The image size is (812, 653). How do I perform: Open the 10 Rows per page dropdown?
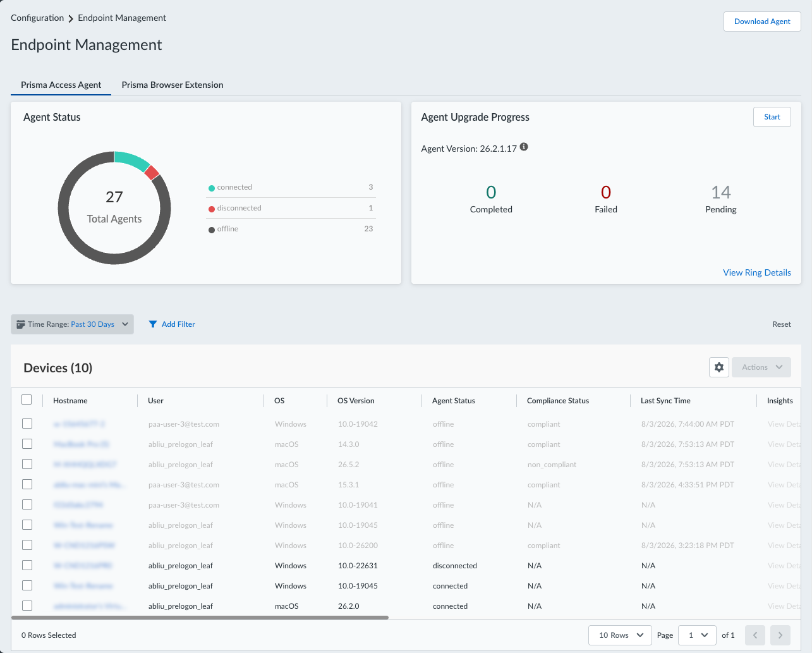(x=620, y=635)
